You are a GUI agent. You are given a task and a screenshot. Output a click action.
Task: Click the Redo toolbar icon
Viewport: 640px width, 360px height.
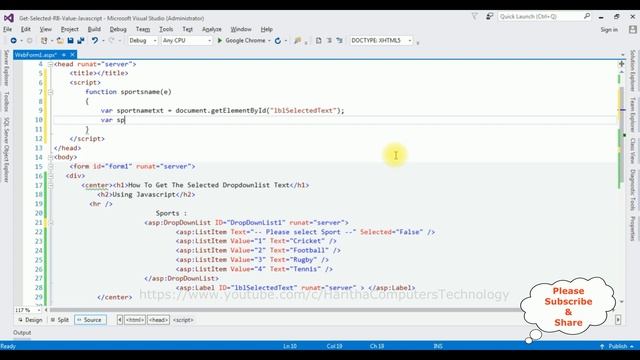tap(111, 40)
